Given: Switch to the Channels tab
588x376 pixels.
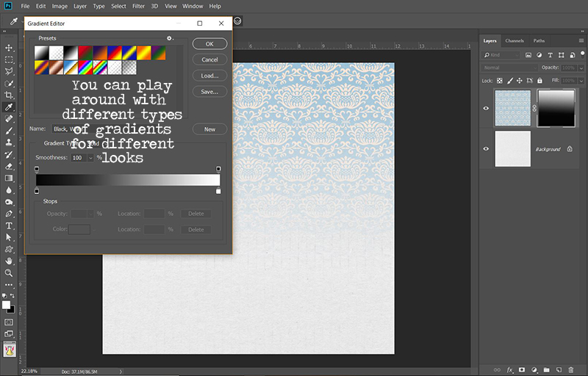Looking at the screenshot, I should point(514,40).
